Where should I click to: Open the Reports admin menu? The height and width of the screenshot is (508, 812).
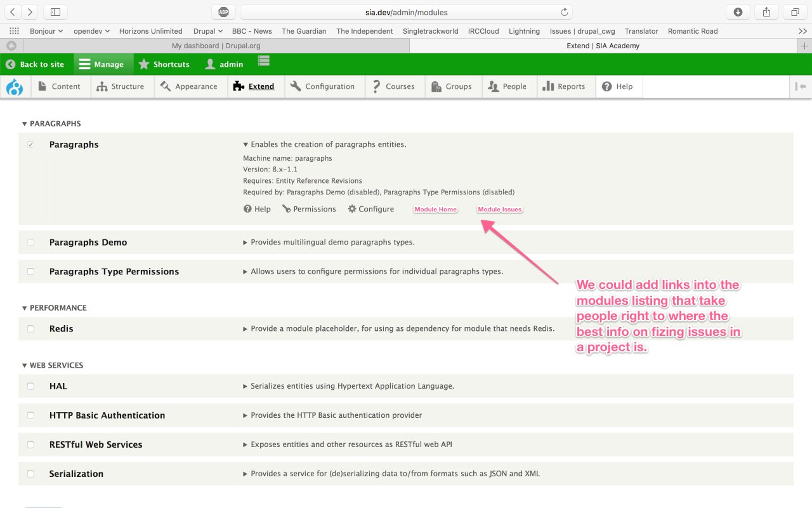click(x=565, y=86)
